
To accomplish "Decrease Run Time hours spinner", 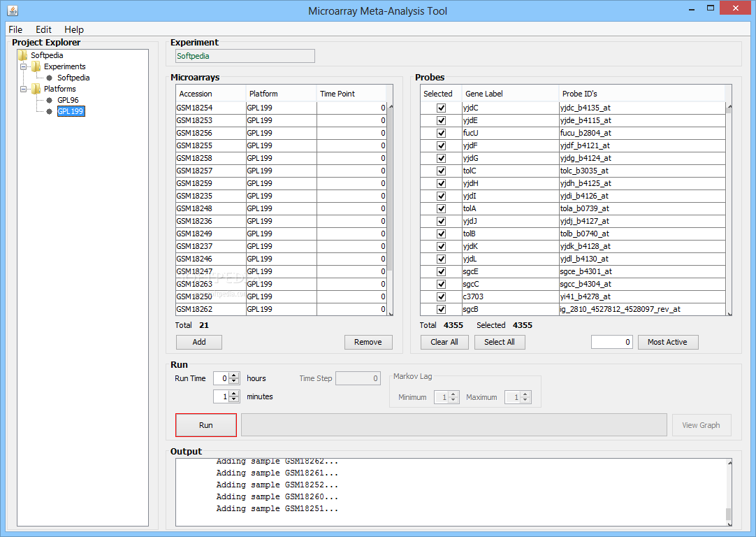I will point(234,382).
